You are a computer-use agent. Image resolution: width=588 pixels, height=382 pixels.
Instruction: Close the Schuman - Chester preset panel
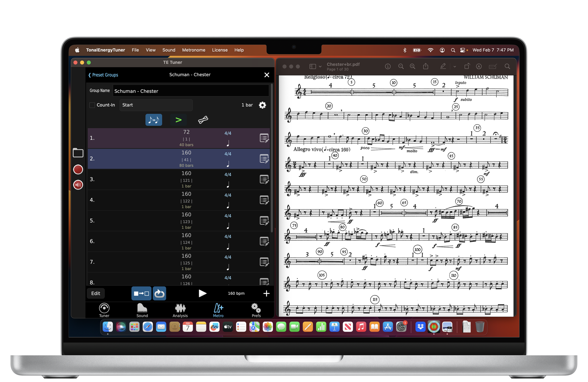(x=266, y=75)
